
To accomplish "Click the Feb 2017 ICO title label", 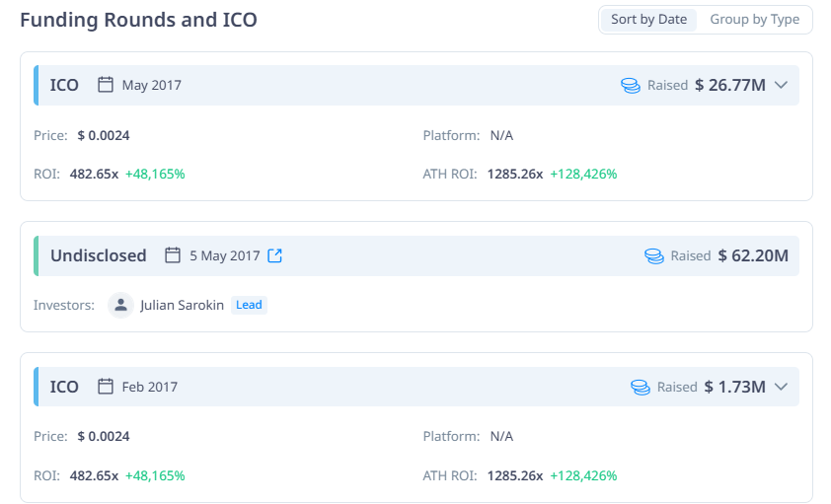I will (64, 387).
